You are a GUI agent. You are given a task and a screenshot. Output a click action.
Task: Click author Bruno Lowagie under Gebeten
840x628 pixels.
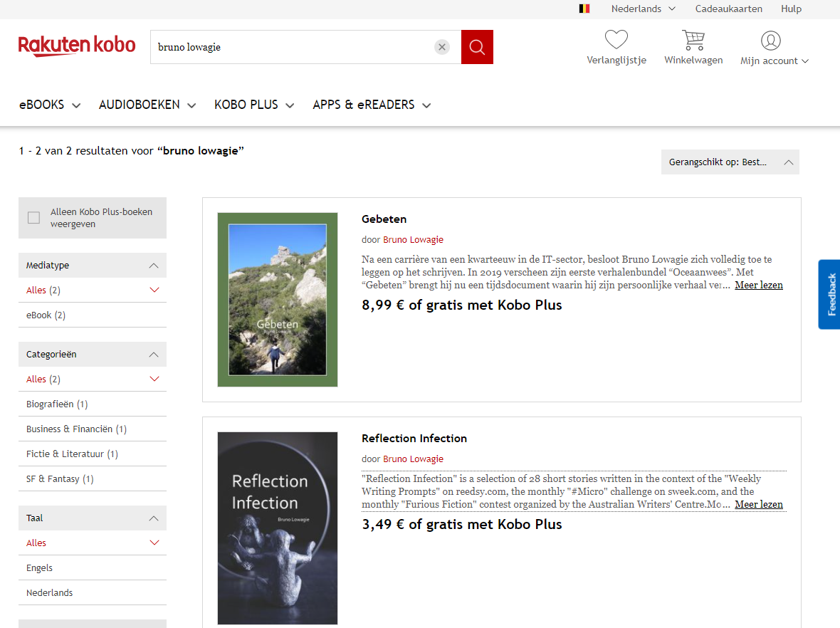pyautogui.click(x=413, y=239)
